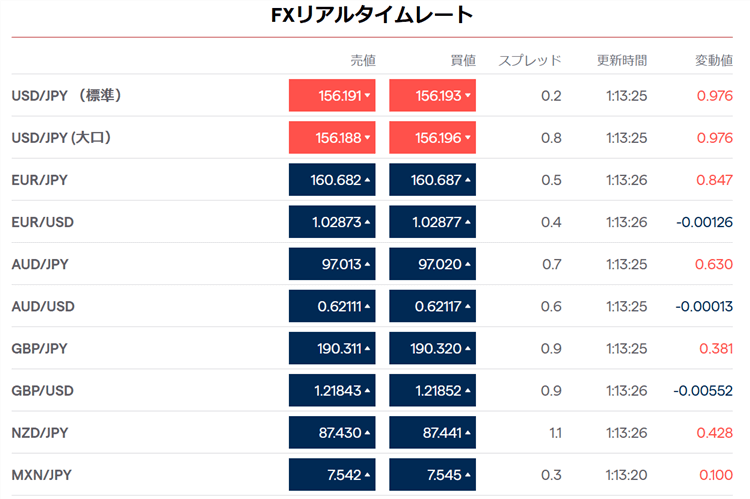
Task: Open the GBP/JPY currency pair label
Action: tap(39, 348)
